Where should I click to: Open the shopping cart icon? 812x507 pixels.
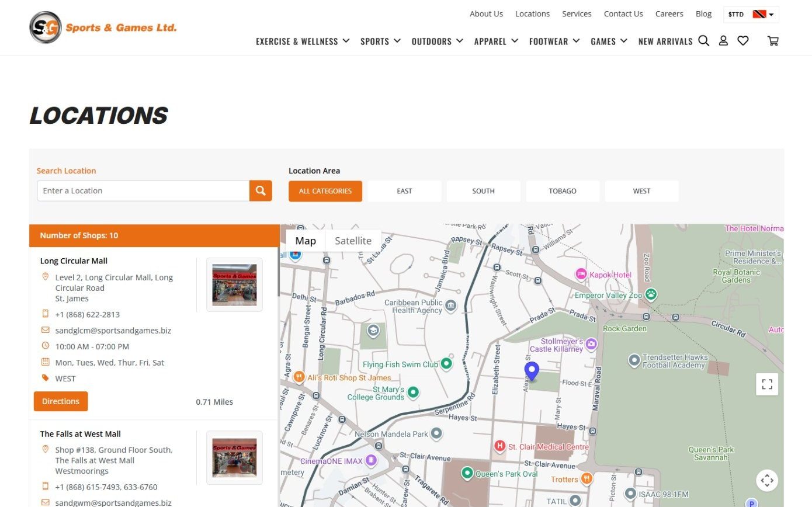pos(773,41)
